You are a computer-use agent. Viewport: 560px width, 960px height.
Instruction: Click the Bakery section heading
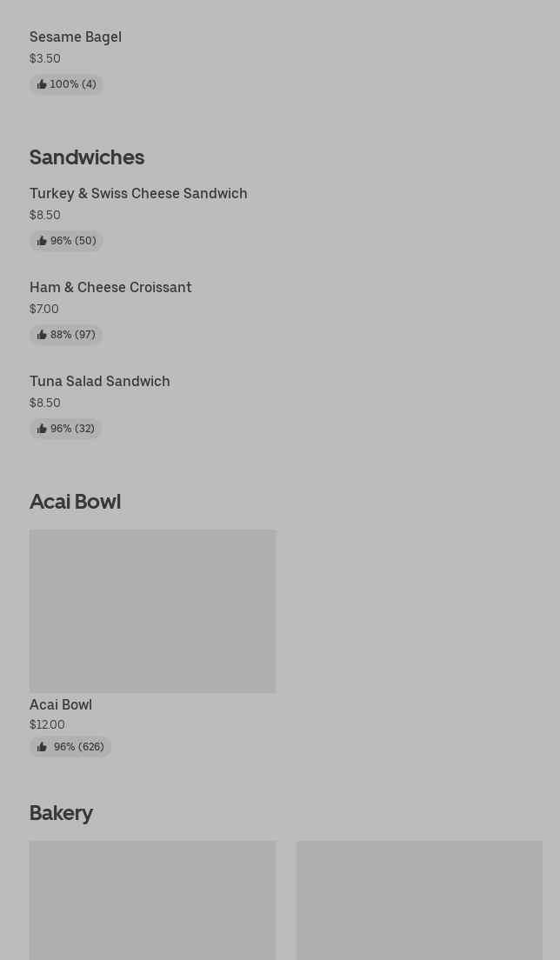[61, 813]
